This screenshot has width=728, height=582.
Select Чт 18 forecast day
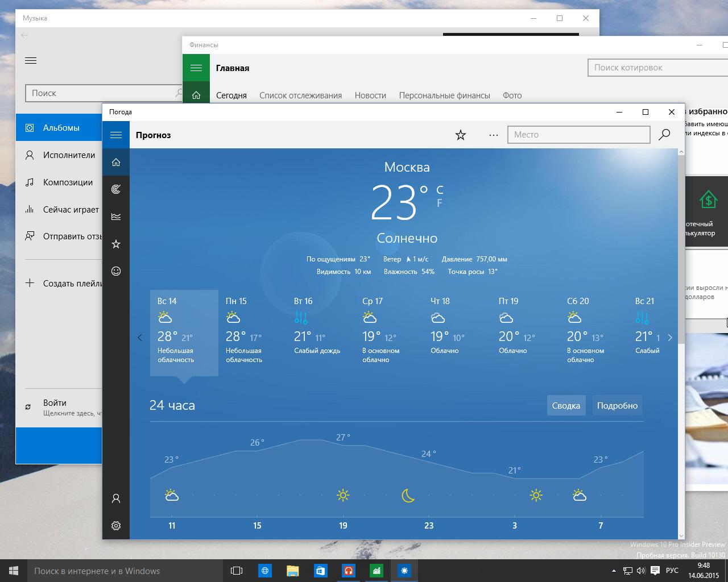pyautogui.click(x=457, y=332)
